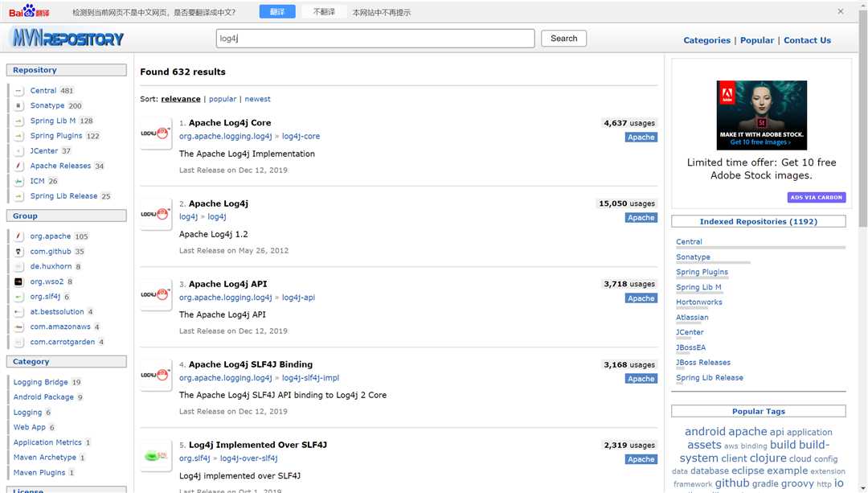
Task: Open the Contact Us menu link
Action: pos(807,40)
